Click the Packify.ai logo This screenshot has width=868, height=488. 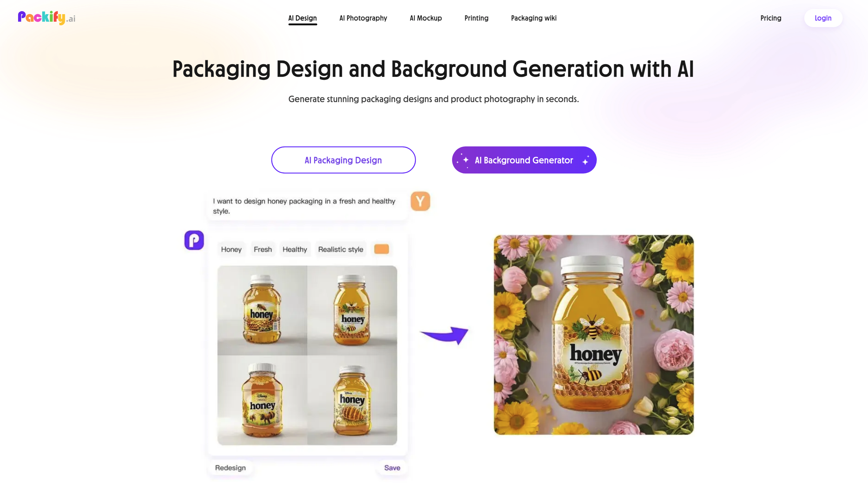pos(46,17)
